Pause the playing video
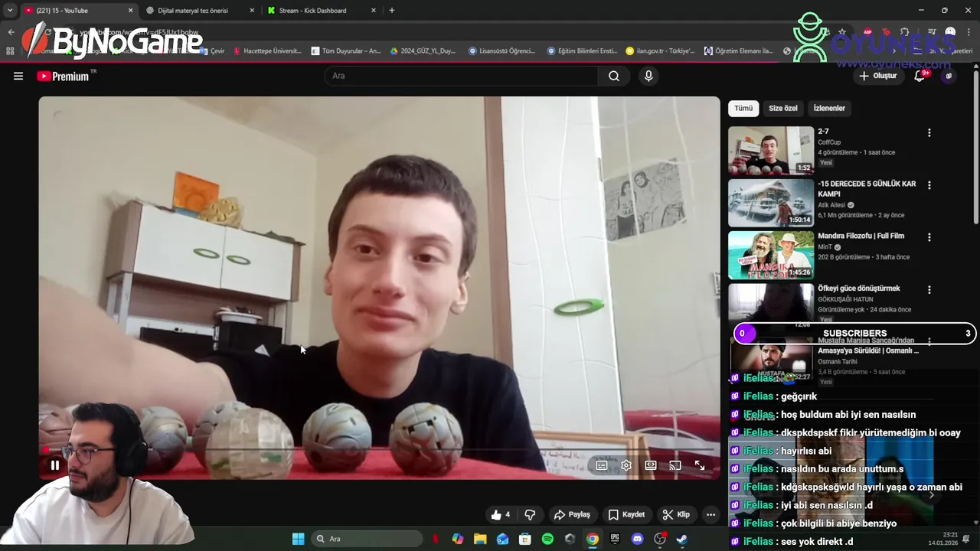 pos(55,465)
